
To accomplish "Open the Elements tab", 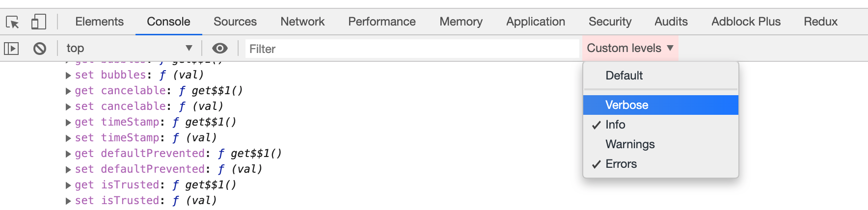I will pyautogui.click(x=99, y=22).
